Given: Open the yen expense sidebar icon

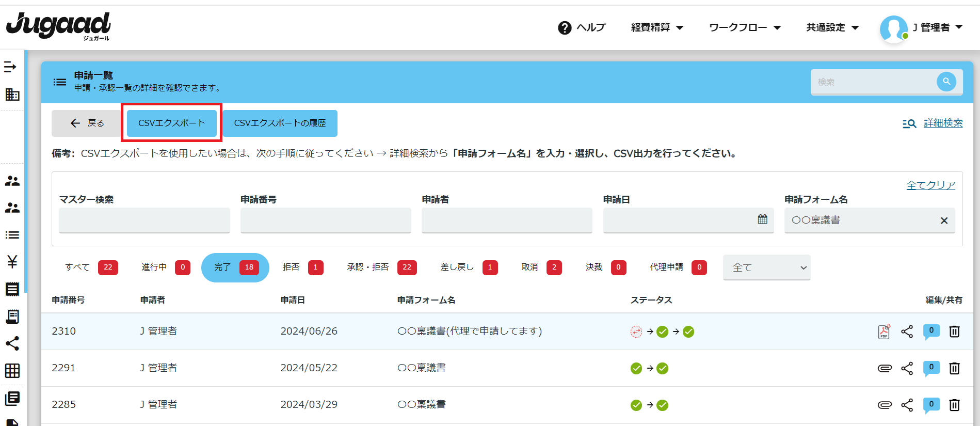Looking at the screenshot, I should click(12, 262).
